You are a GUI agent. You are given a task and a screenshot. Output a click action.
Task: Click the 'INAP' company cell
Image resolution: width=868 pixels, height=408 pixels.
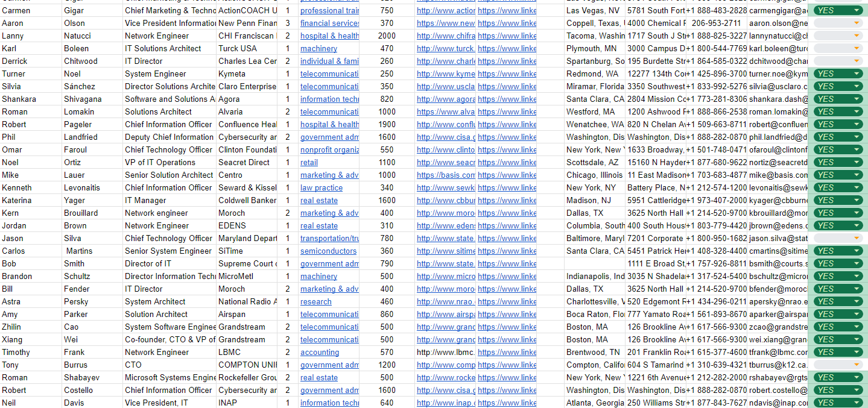click(x=247, y=403)
